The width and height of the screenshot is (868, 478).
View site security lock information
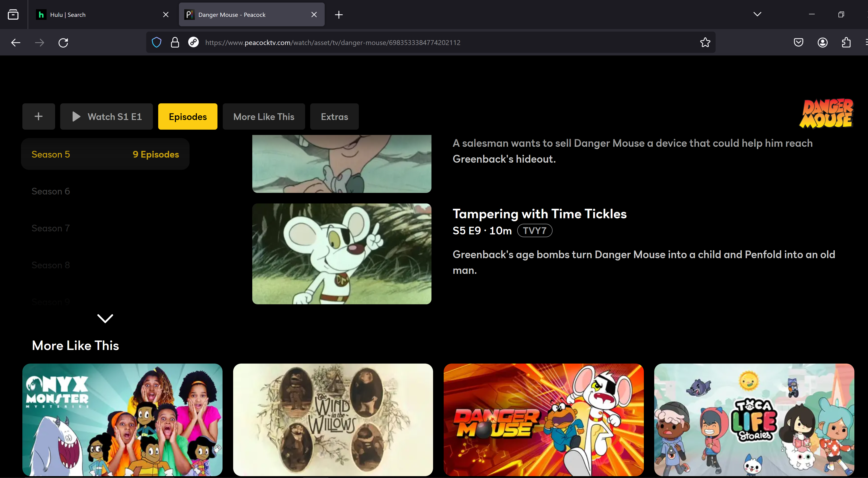point(175,42)
